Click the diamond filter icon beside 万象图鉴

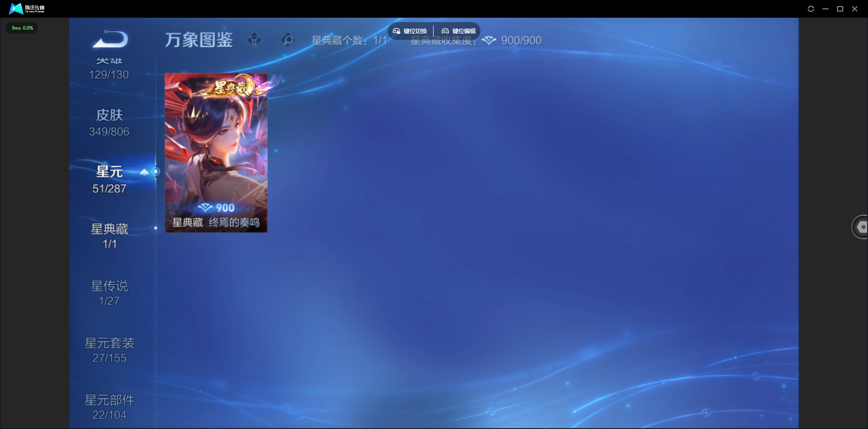[x=254, y=40]
